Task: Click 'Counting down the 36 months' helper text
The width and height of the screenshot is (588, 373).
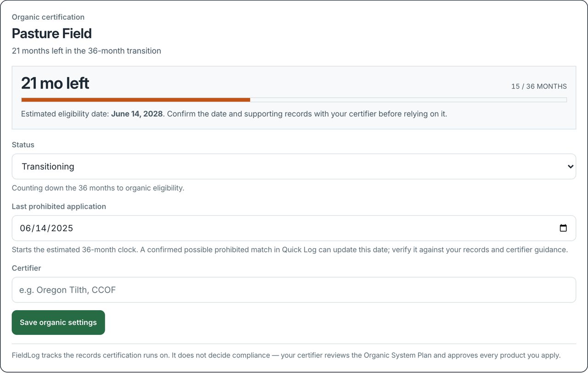Action: pyautogui.click(x=98, y=188)
